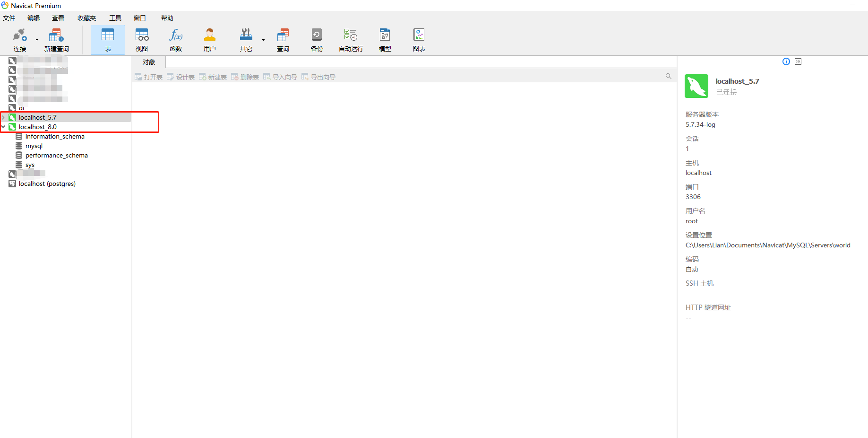
Task: Select localhost_5.7 connection in tree
Action: [38, 117]
